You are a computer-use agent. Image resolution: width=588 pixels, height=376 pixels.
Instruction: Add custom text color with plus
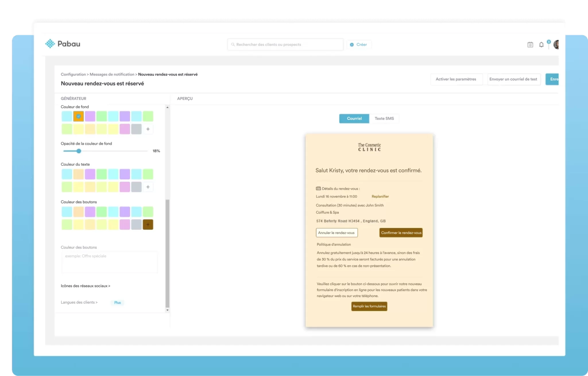tap(148, 187)
